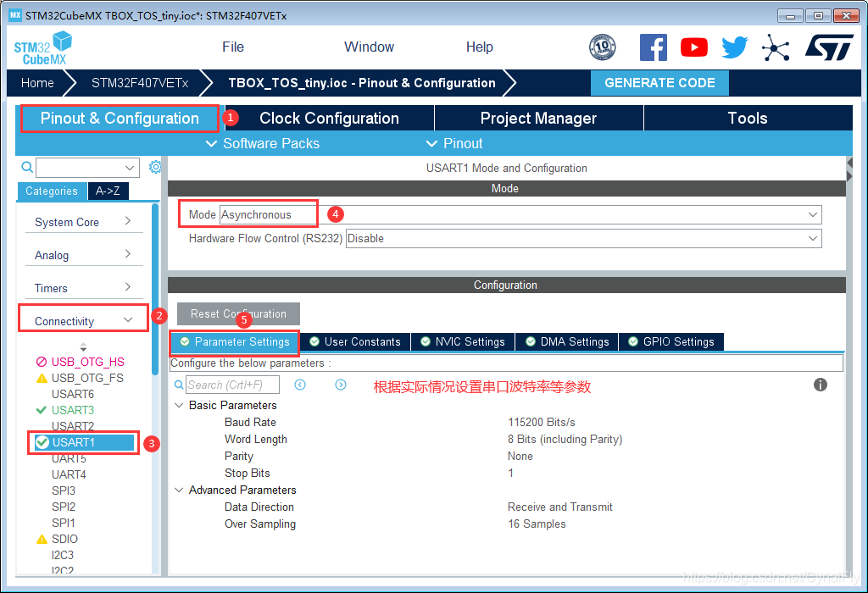Click TBOX_TOS_tiny.ioc breadcrumb
The image size is (868, 593).
(x=362, y=83)
